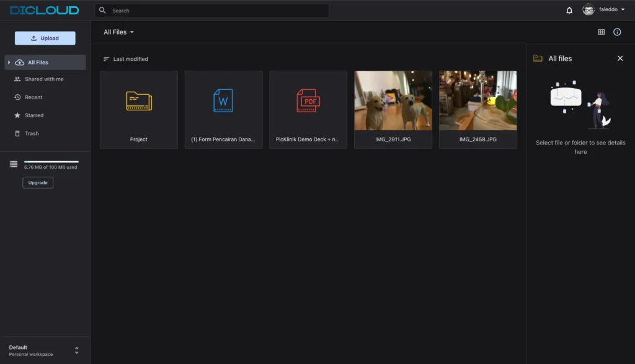The height and width of the screenshot is (364, 635).
Task: Select the PicKlinik Demo Deck PDF file
Action: point(308,109)
